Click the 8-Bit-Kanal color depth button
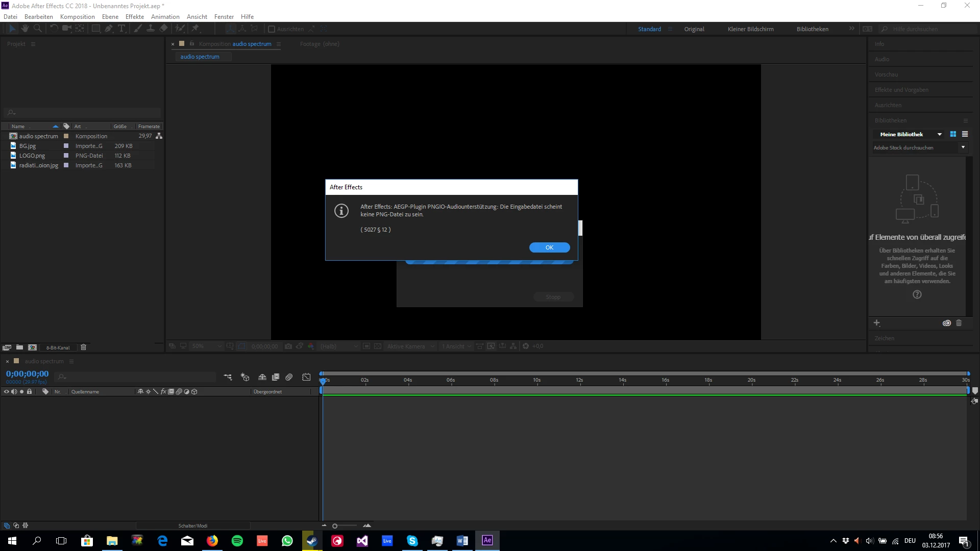980x551 pixels. point(58,347)
